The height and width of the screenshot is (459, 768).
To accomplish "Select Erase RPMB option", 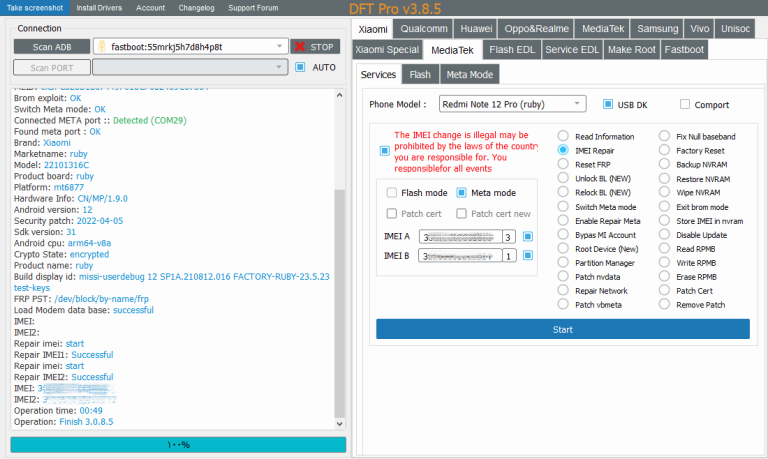I will pyautogui.click(x=664, y=276).
